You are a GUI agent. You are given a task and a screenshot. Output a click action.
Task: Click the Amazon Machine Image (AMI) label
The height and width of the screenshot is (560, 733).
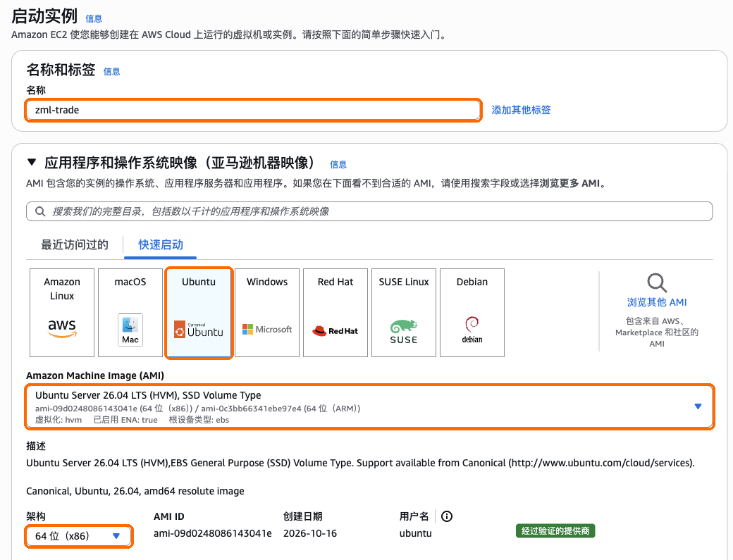point(95,375)
